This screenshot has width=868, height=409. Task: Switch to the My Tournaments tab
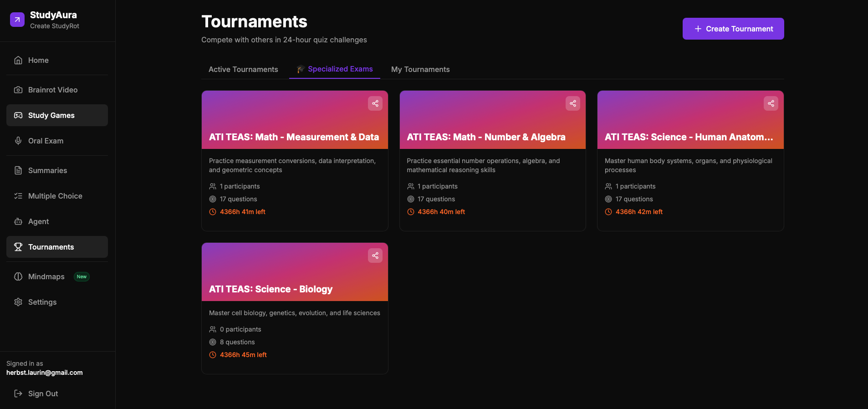tap(420, 69)
